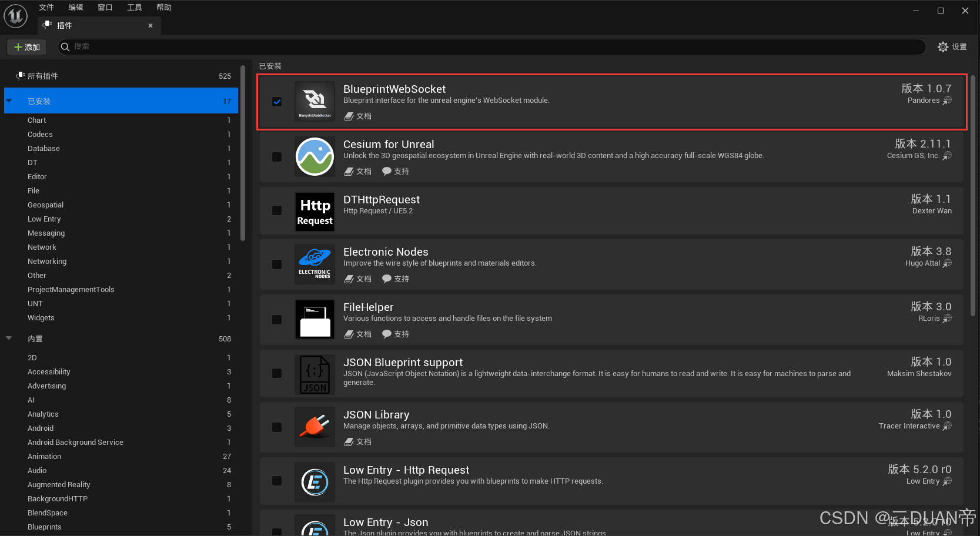The height and width of the screenshot is (536, 980).
Task: Click the Electronic Nodes plugin icon
Action: pos(315,264)
